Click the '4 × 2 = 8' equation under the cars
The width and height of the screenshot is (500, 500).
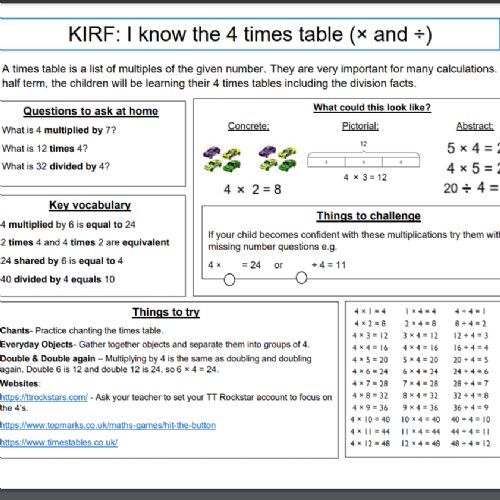253,189
